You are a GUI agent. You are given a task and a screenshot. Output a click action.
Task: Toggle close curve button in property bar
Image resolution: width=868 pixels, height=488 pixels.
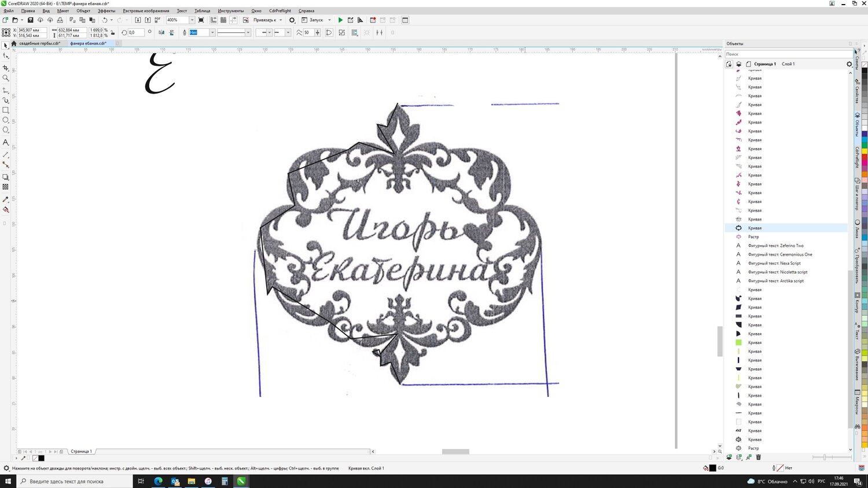329,32
